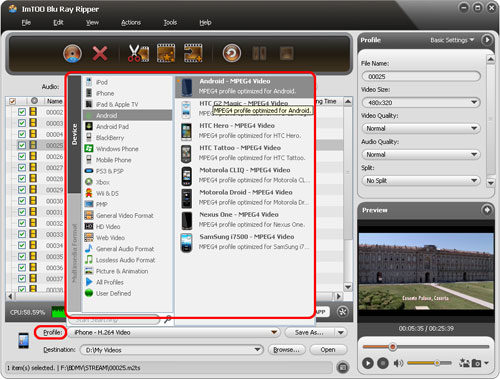Click the add output profile filmstrip icon
This screenshot has width=500, height=379.
pos(193,53)
